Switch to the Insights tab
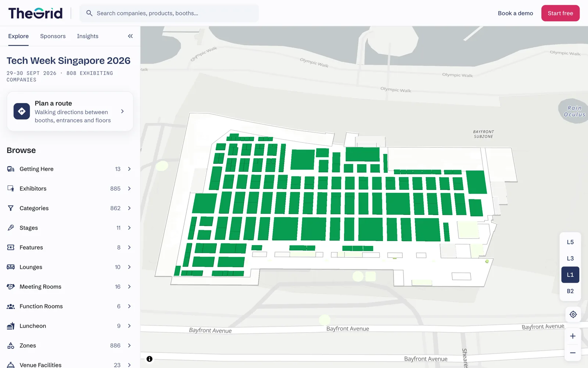Viewport: 588px width, 368px height. coord(87,36)
